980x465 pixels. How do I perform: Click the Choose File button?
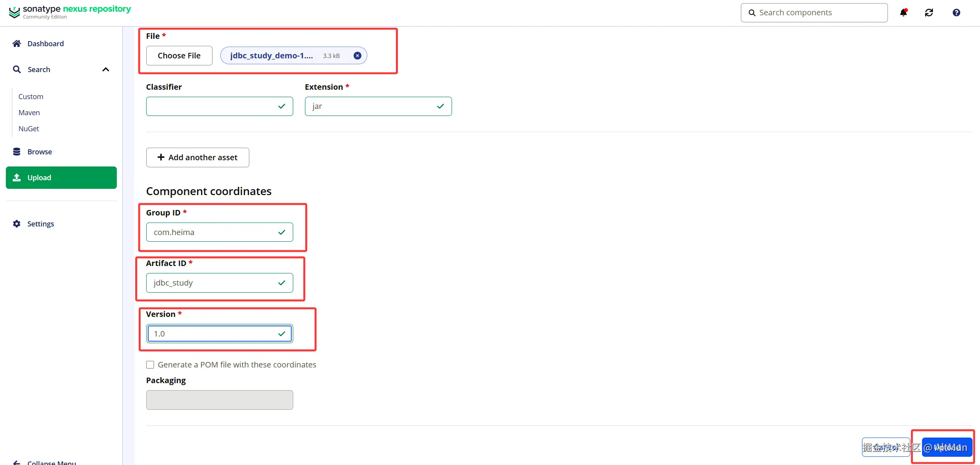[x=179, y=56]
